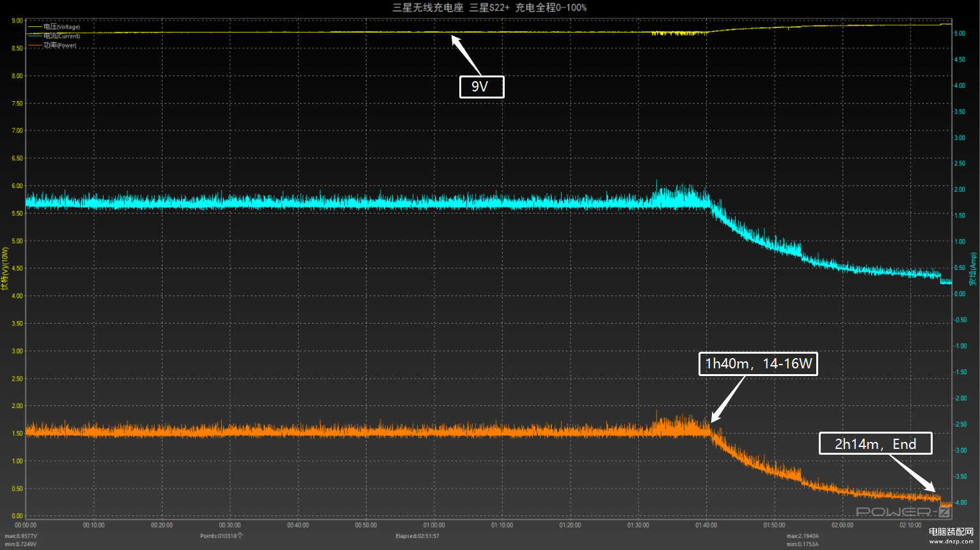Click the 00:50:00 time axis label

366,525
